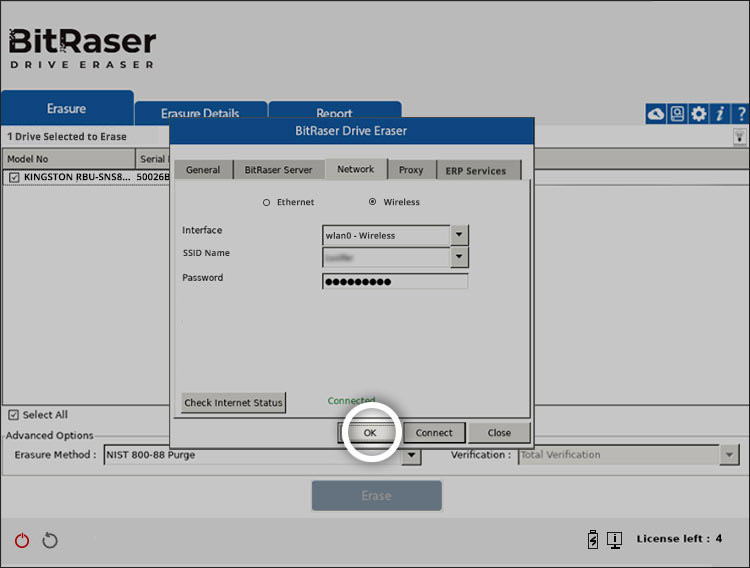Click the '1 Drive Selected to Erase' text
Screen dimensions: 750x568
[x=67, y=137]
